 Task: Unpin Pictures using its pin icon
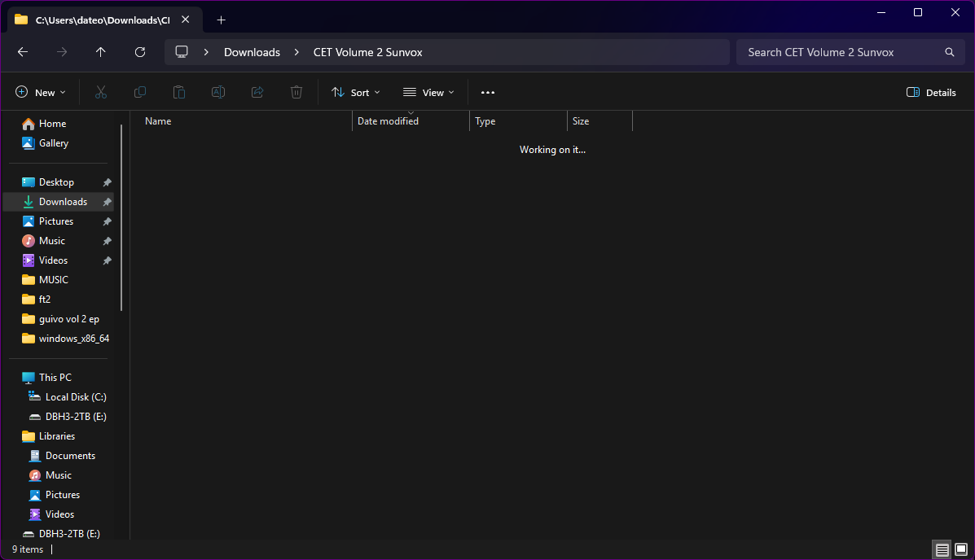click(107, 221)
